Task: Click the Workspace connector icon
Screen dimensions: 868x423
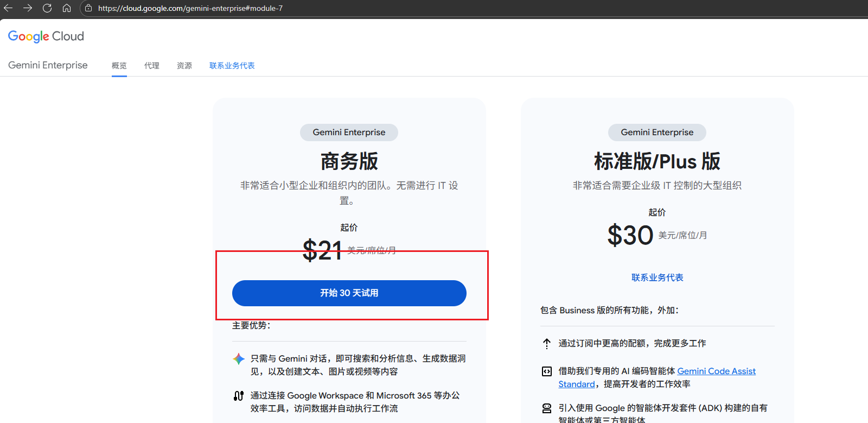Action: [x=239, y=396]
